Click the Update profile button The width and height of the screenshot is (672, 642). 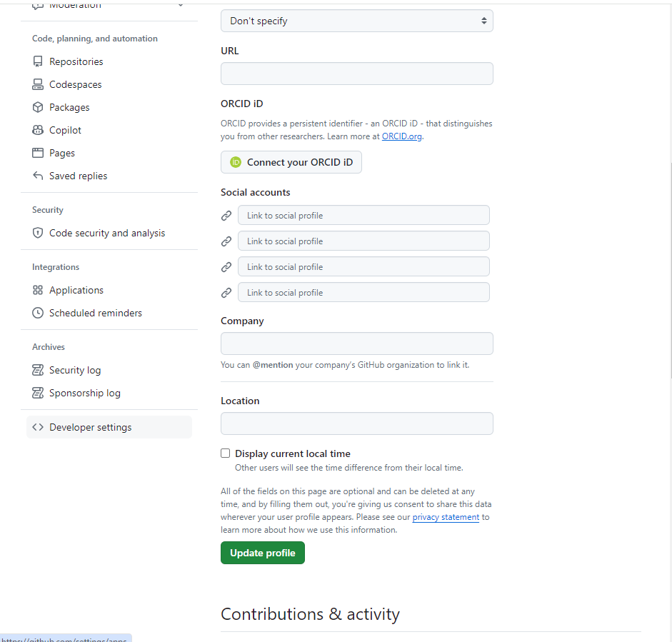pyautogui.click(x=262, y=552)
